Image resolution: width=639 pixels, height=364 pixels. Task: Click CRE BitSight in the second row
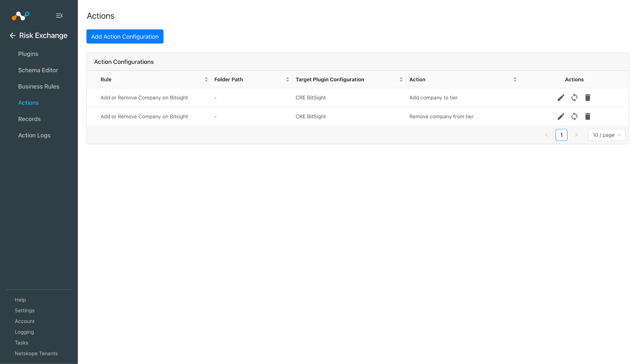(x=311, y=117)
